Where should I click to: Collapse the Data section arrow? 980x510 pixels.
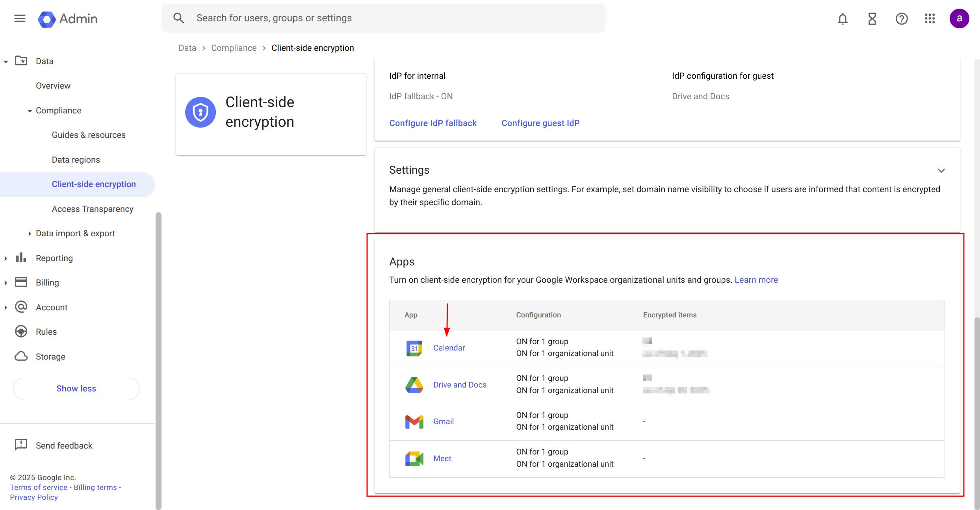pyautogui.click(x=6, y=61)
